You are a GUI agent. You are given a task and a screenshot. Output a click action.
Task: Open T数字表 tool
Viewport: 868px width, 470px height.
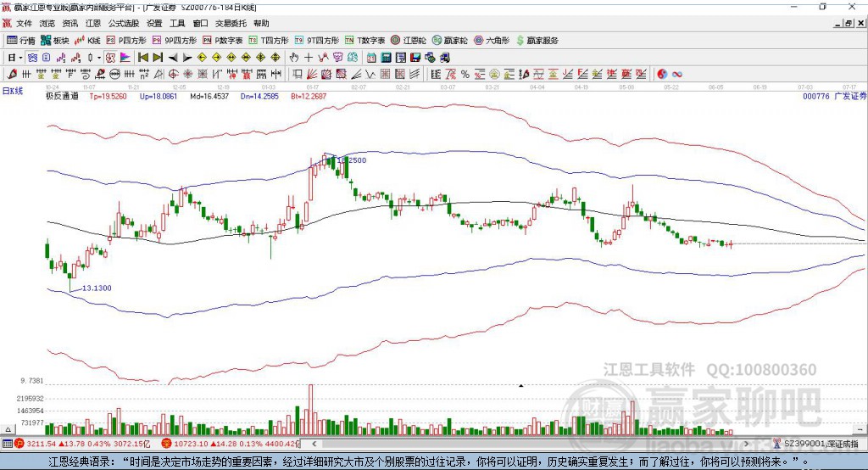364,41
